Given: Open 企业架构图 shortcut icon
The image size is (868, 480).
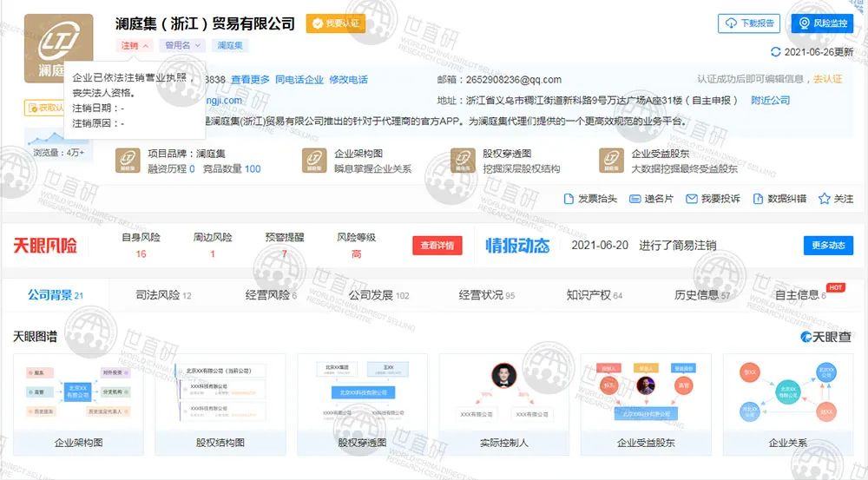Looking at the screenshot, I should click(x=314, y=161).
